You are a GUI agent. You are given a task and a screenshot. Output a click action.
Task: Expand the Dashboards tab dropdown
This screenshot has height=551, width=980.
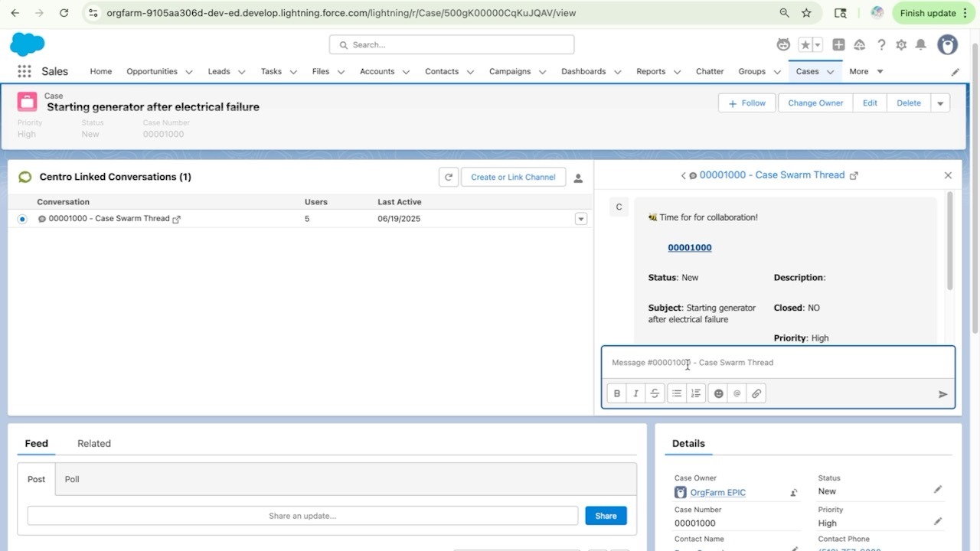617,72
